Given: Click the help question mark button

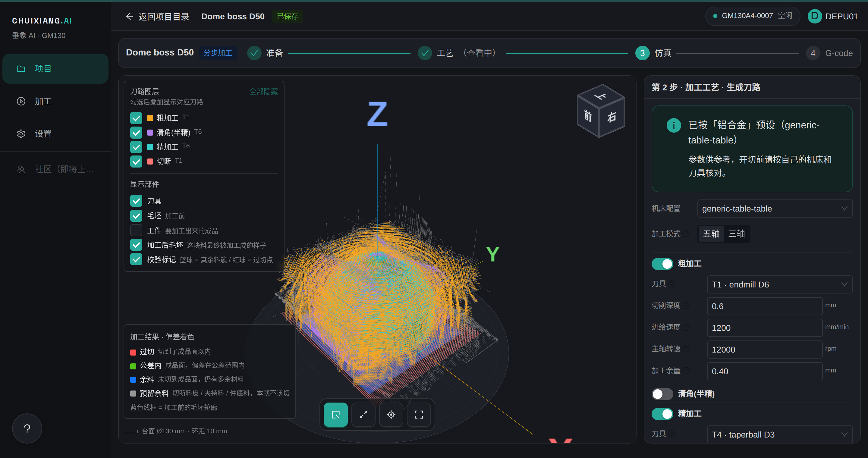Looking at the screenshot, I should coord(27,428).
